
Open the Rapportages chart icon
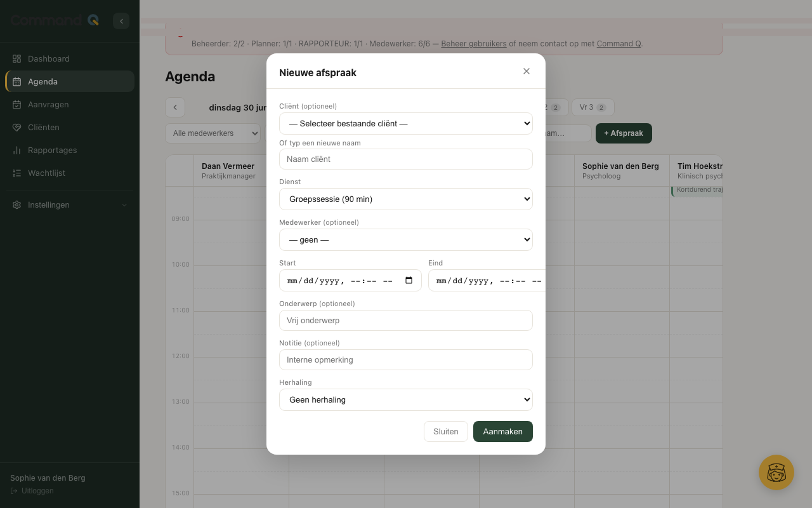(17, 150)
